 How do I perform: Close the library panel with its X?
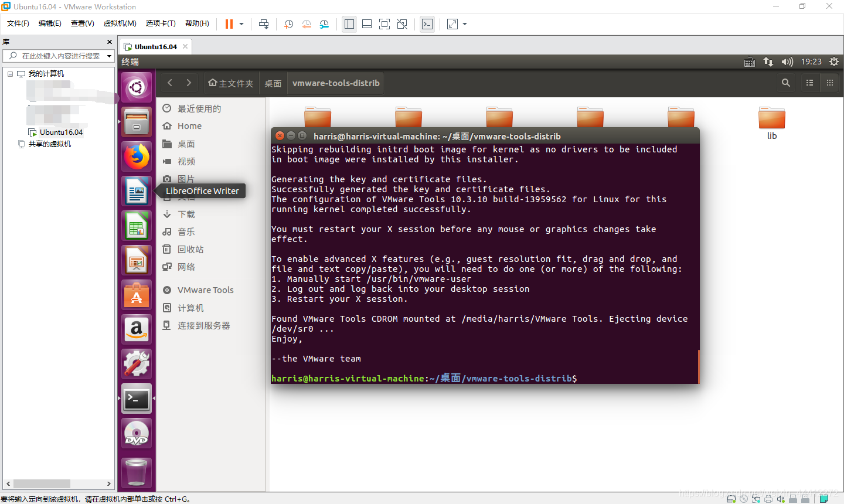(110, 42)
